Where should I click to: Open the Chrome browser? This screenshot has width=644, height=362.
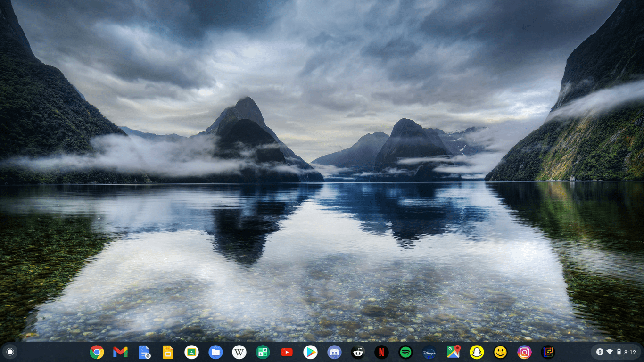point(97,352)
